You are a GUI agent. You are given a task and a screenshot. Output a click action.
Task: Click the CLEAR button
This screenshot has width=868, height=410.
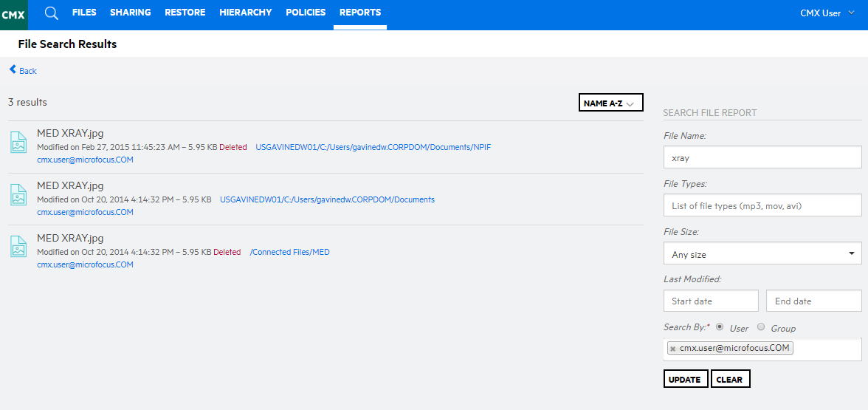[731, 379]
